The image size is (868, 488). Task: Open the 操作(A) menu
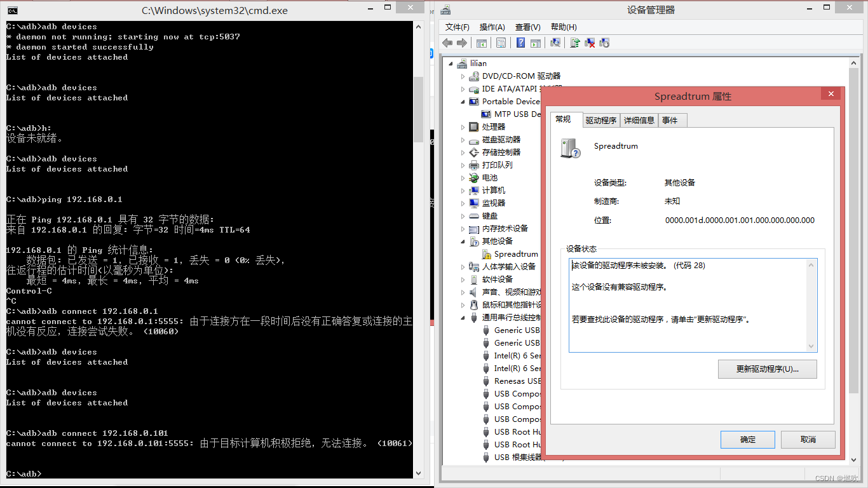(492, 27)
